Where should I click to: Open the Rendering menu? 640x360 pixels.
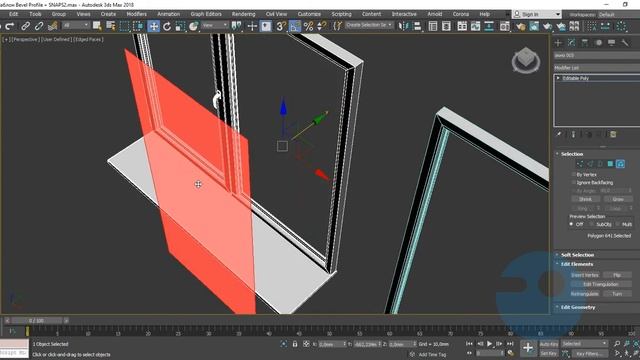pyautogui.click(x=243, y=14)
